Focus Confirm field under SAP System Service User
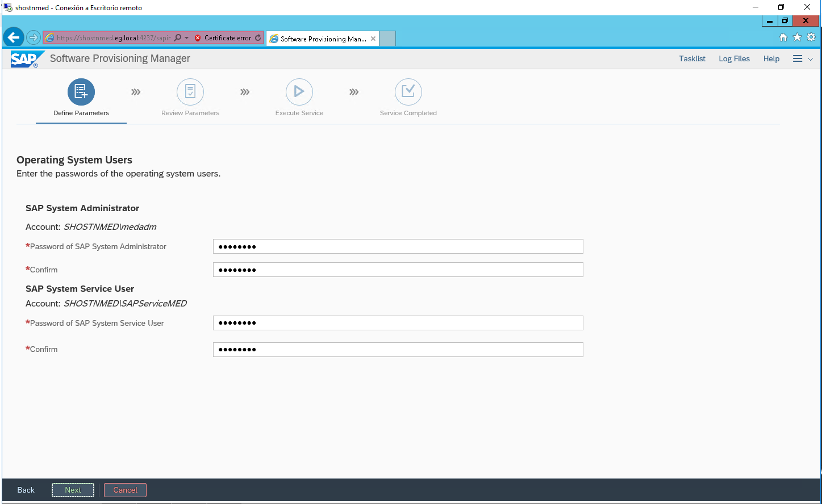This screenshot has width=822, height=504. pyautogui.click(x=398, y=350)
